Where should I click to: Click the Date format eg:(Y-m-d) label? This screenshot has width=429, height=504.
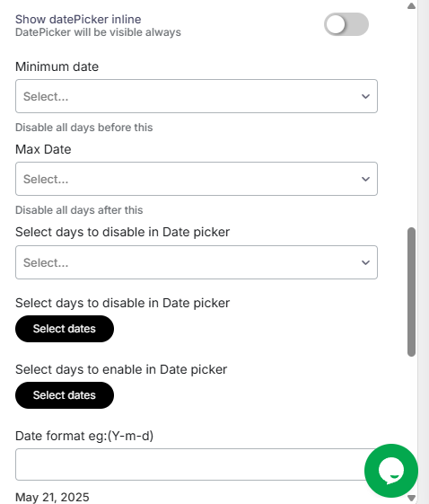coord(84,437)
